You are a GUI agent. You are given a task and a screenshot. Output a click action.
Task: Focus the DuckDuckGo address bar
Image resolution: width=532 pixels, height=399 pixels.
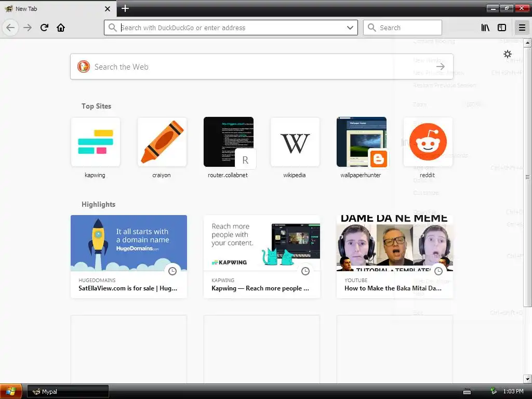[x=231, y=28]
